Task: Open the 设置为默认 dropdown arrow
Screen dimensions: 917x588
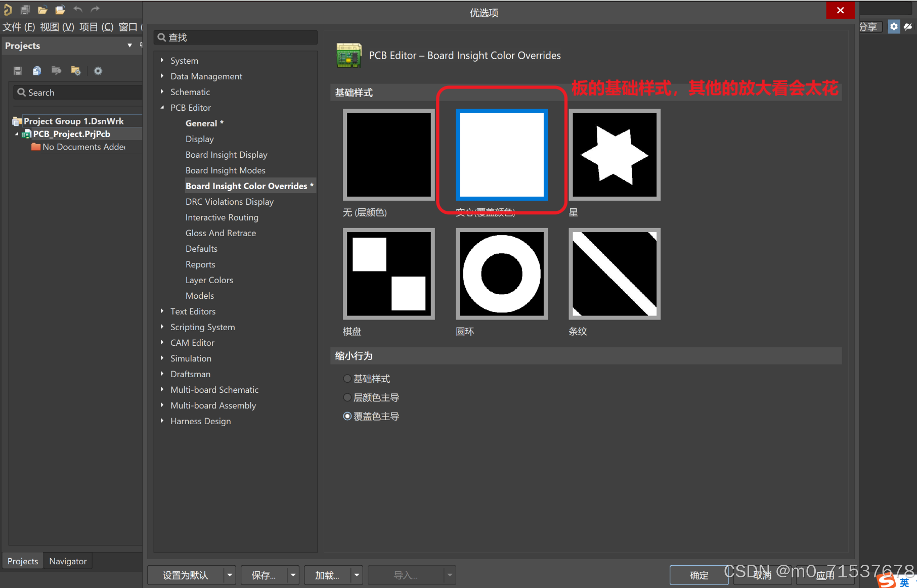Action: pos(230,575)
